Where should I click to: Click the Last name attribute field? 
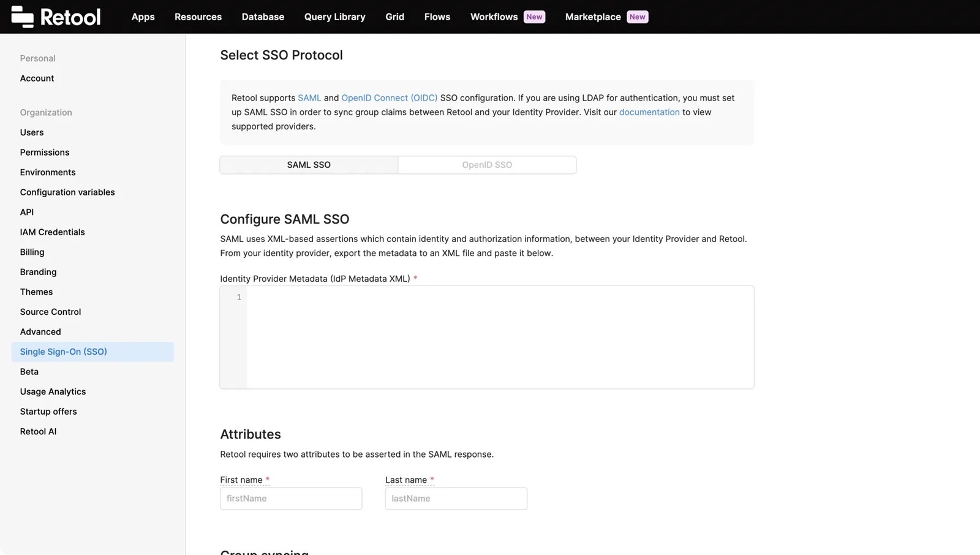(456, 499)
